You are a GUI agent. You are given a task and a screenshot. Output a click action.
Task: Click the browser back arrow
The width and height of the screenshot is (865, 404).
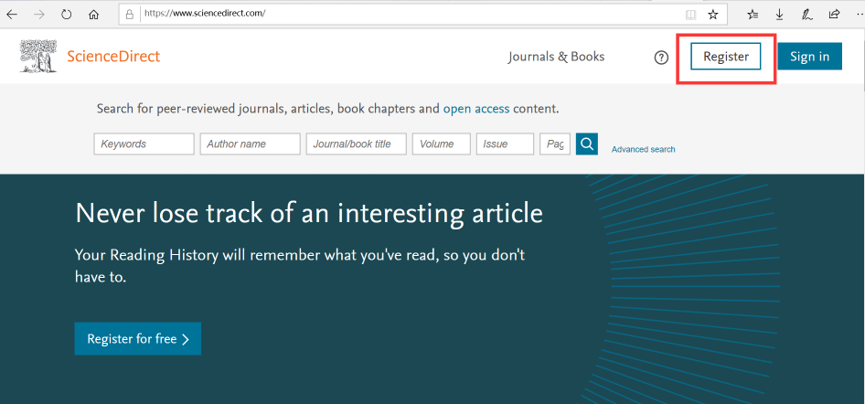coord(13,15)
